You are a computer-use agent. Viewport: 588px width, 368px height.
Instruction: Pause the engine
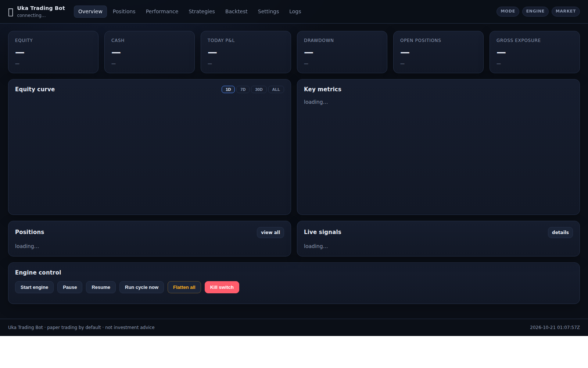pos(70,287)
